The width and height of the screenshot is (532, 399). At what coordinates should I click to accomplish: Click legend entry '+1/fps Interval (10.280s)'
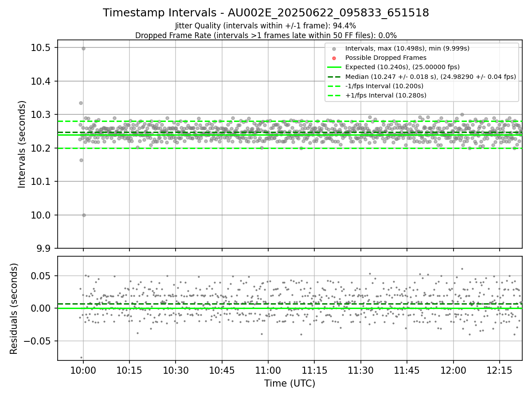pos(386,95)
